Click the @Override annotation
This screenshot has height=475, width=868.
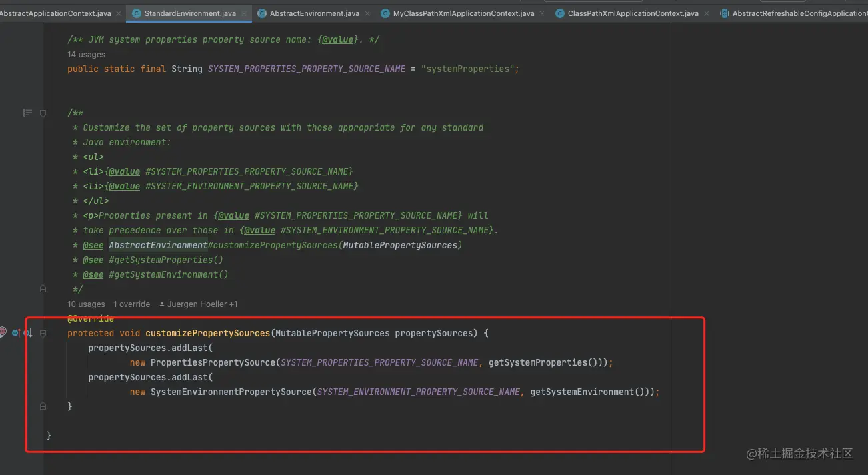pos(91,319)
